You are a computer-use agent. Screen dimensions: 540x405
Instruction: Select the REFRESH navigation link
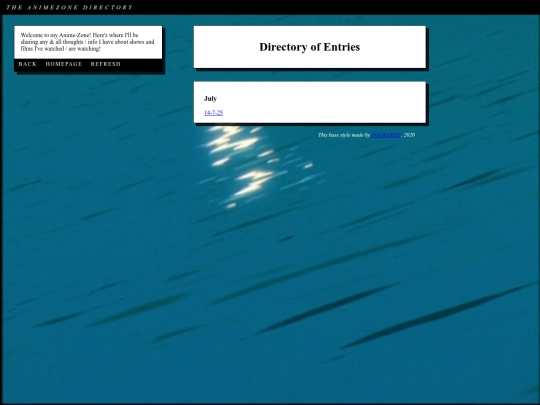[x=106, y=64]
